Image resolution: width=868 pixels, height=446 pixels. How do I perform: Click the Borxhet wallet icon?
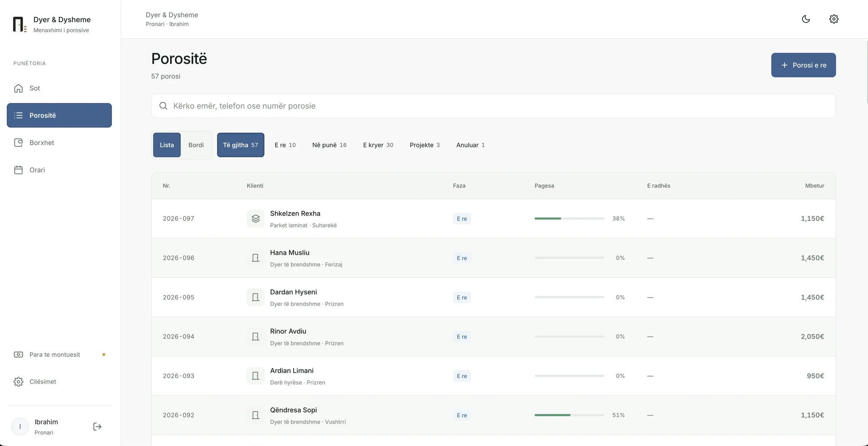(18, 143)
